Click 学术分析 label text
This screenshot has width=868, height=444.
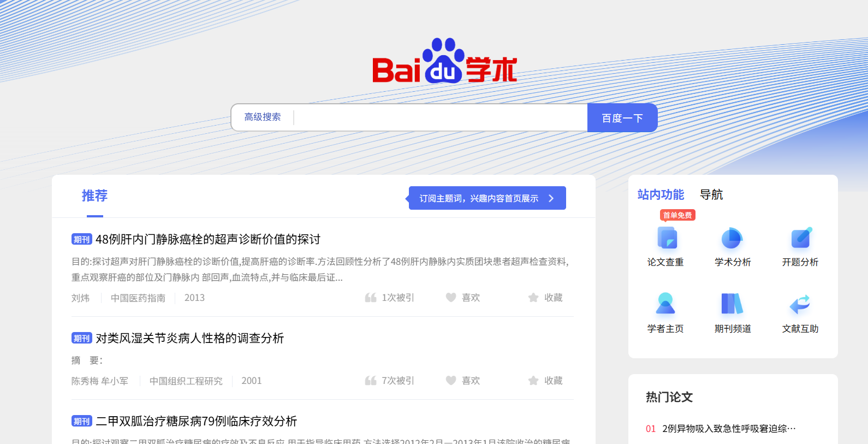pyautogui.click(x=733, y=262)
